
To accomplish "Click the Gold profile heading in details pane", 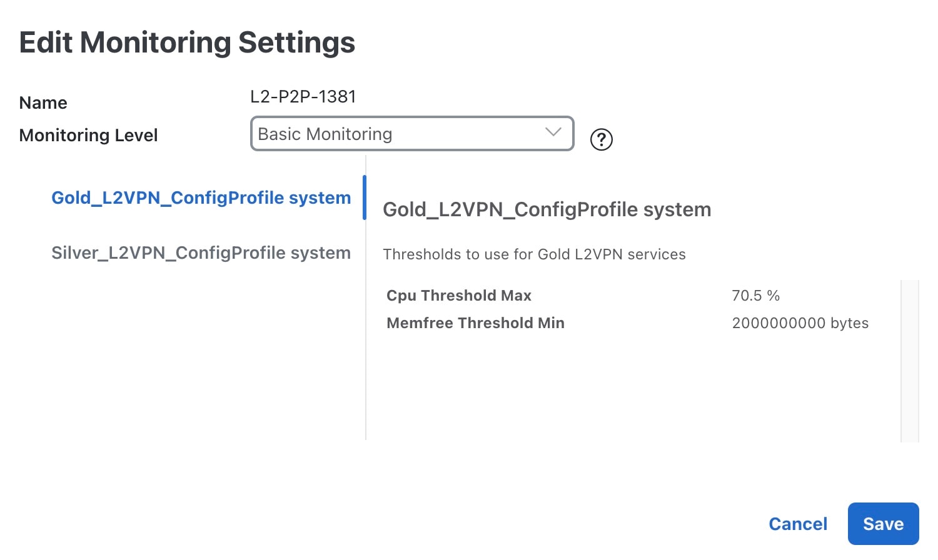I will [547, 210].
